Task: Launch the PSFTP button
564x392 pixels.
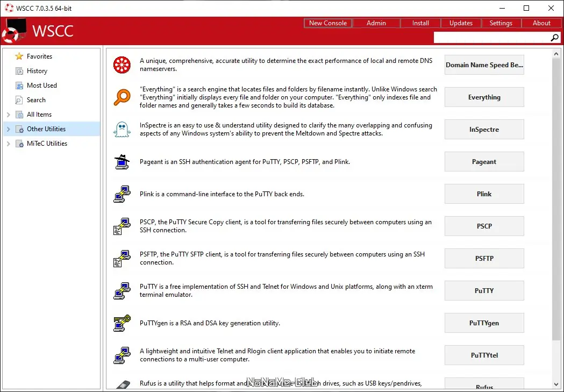Action: 484,259
